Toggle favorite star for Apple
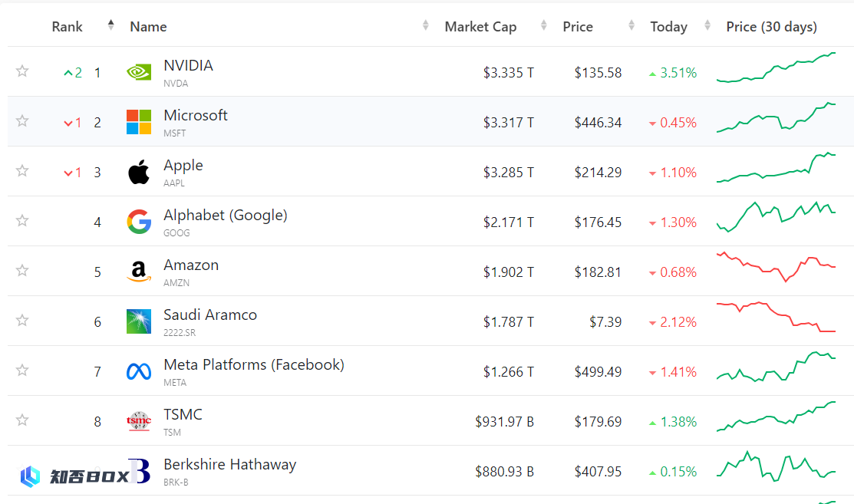Screen dimensions: 854x504 [22, 171]
